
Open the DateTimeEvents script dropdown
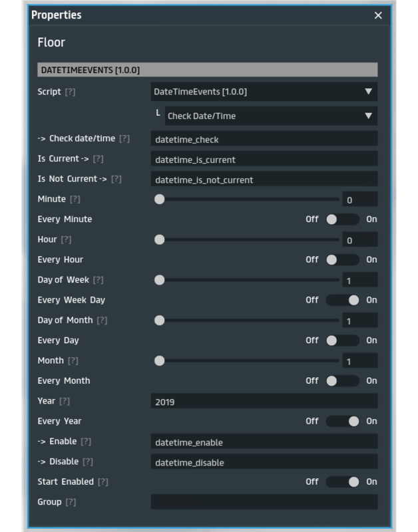[x=264, y=92]
